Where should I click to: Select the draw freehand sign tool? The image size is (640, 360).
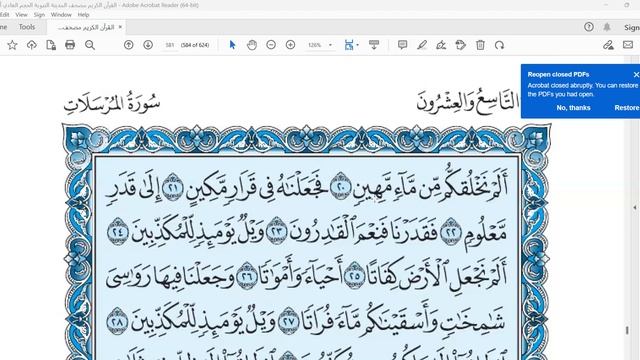pyautogui.click(x=441, y=45)
